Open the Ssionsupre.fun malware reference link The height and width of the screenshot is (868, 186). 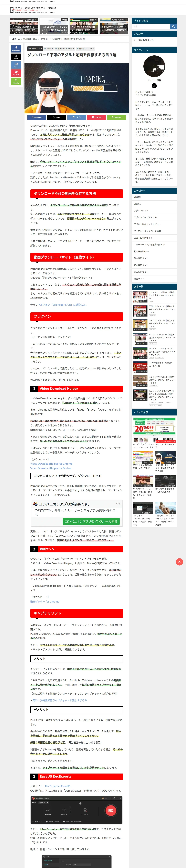62,305
